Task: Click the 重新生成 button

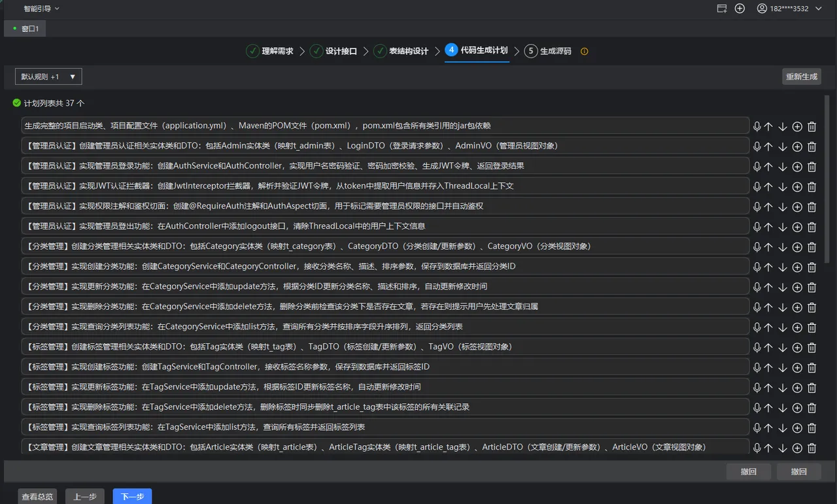Action: 802,76
